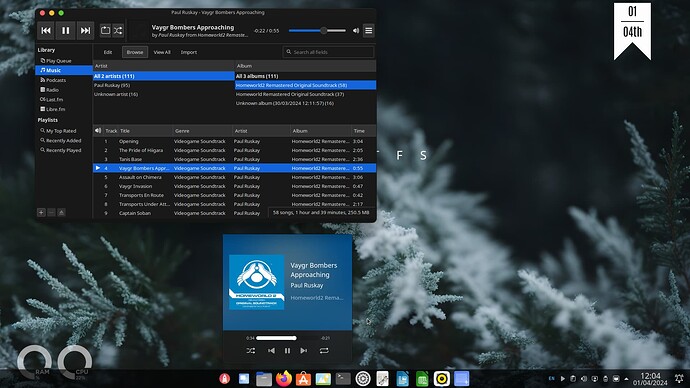The image size is (690, 388).
Task: Skip to next track in Rhythmbox toolbar
Action: coord(85,30)
